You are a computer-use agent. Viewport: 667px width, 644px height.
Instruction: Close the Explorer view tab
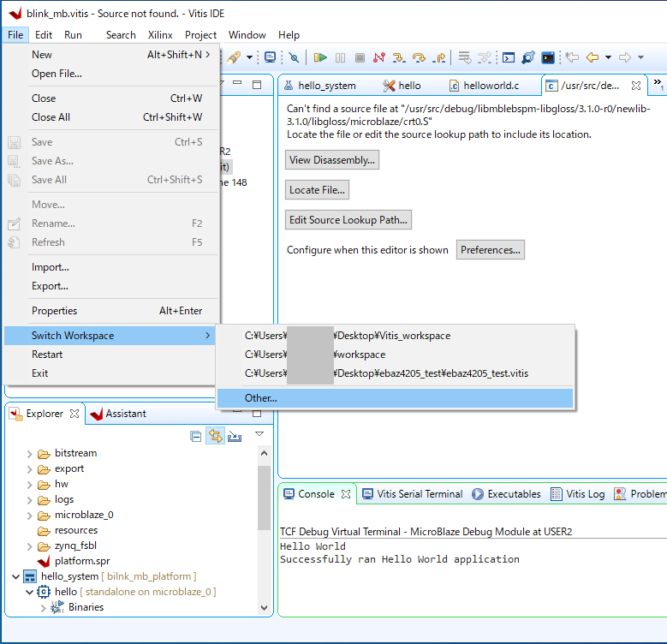tap(74, 414)
